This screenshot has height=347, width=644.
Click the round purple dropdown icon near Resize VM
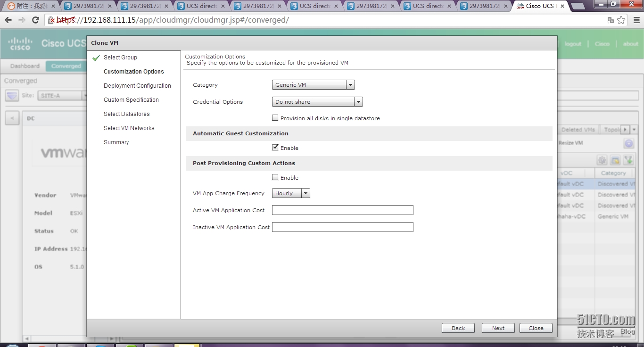pos(628,144)
